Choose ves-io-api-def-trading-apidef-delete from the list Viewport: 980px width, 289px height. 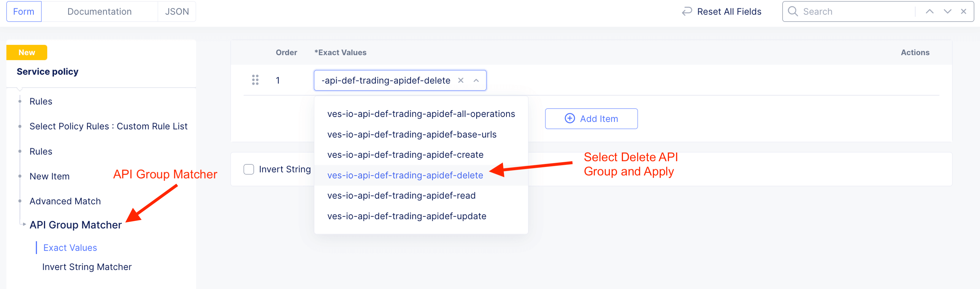point(405,175)
